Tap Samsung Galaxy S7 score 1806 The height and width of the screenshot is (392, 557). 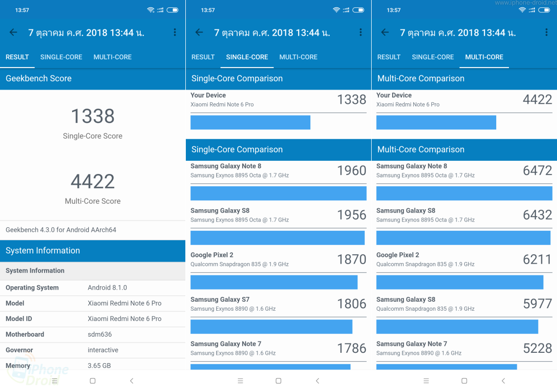click(352, 304)
